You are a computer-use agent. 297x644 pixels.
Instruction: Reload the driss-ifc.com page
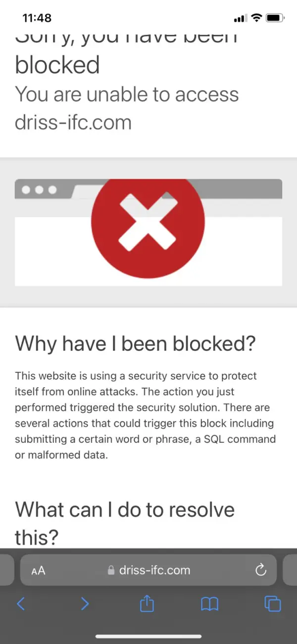261,570
